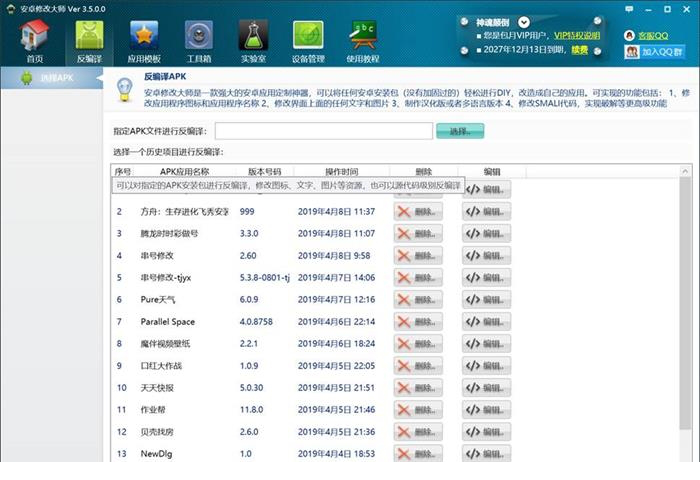Viewport: 700px width, 480px height.
Task: Click the APK file path input field
Action: tap(324, 131)
